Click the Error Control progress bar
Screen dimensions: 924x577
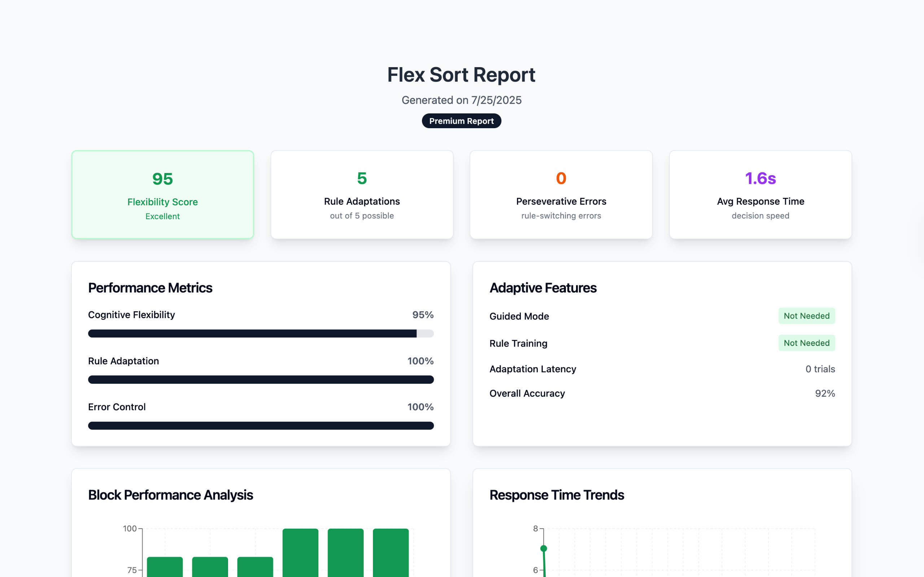click(261, 425)
